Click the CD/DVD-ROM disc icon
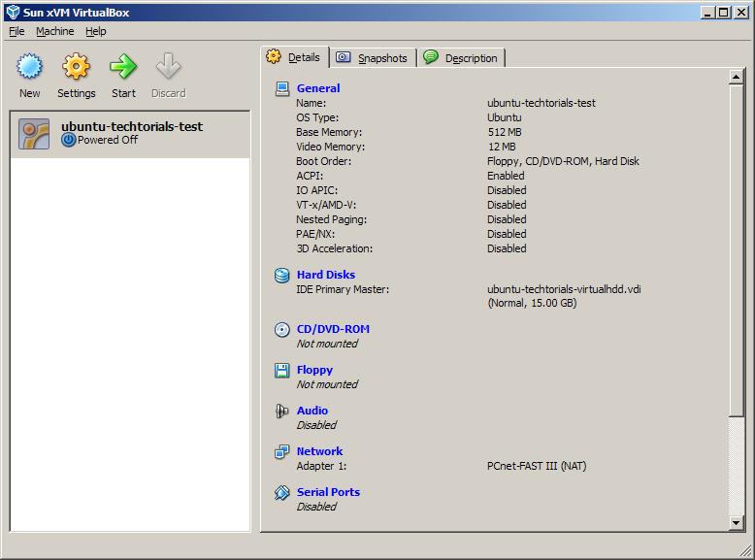 (x=282, y=329)
